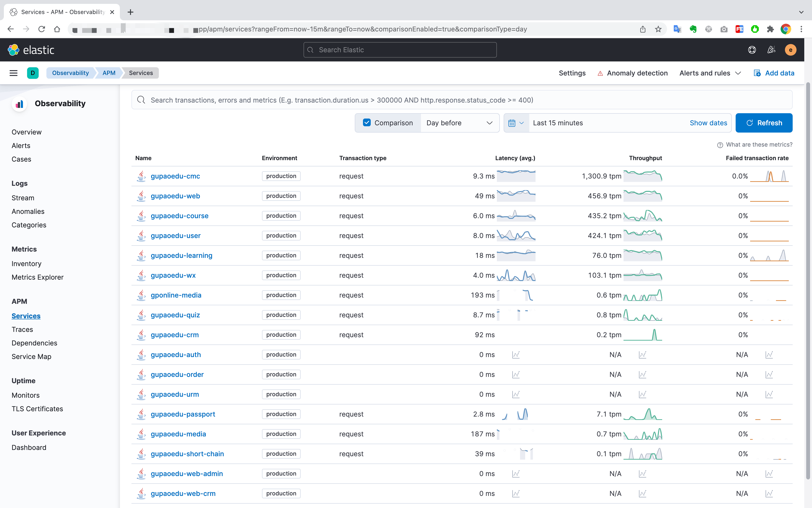Click Last 15 minutes time range

pyautogui.click(x=558, y=123)
